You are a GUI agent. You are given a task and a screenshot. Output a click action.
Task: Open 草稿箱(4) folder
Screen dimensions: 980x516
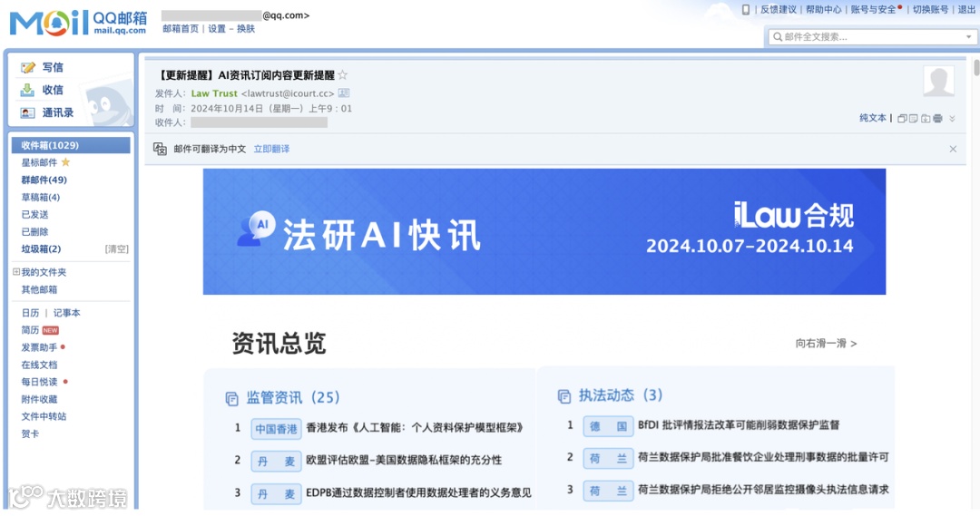41,198
